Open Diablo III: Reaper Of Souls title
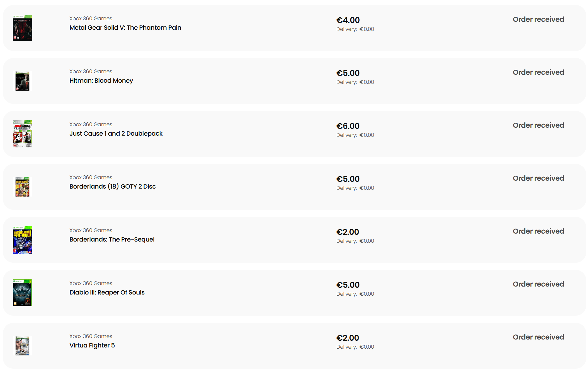Viewport: 588px width, 371px height. click(107, 292)
